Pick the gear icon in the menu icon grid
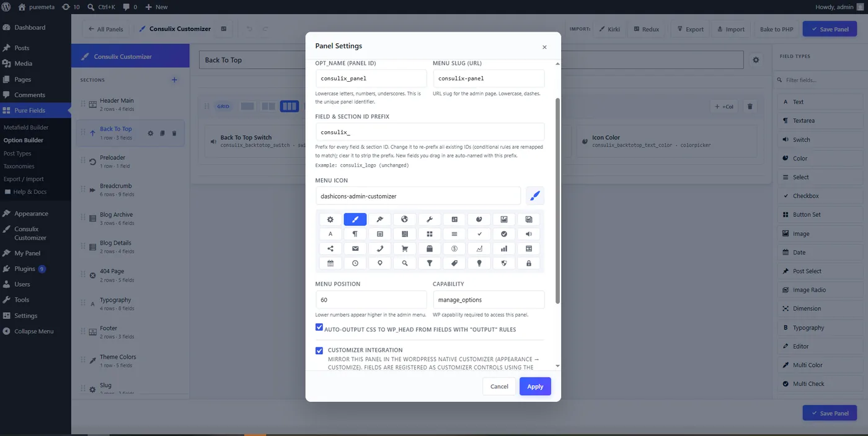868x436 pixels. tap(330, 219)
